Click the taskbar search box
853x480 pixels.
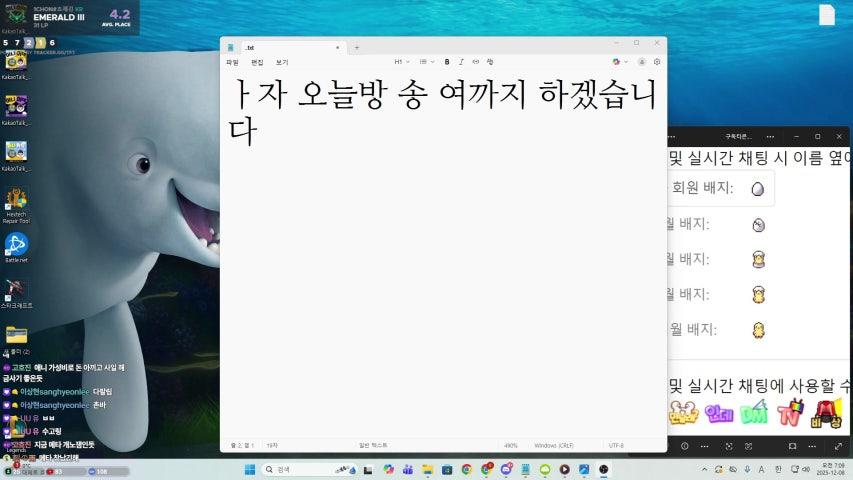(309, 469)
